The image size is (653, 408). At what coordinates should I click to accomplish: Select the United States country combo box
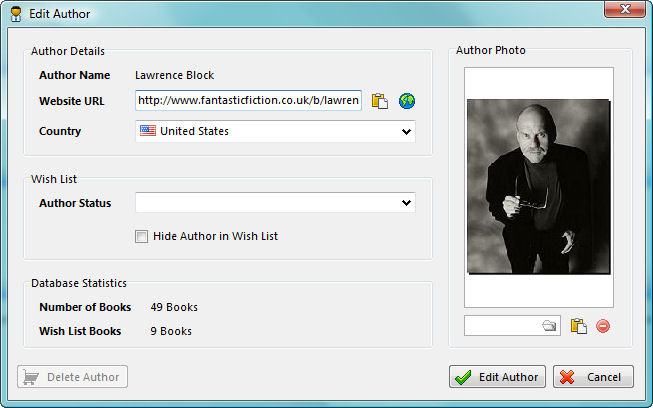point(275,132)
